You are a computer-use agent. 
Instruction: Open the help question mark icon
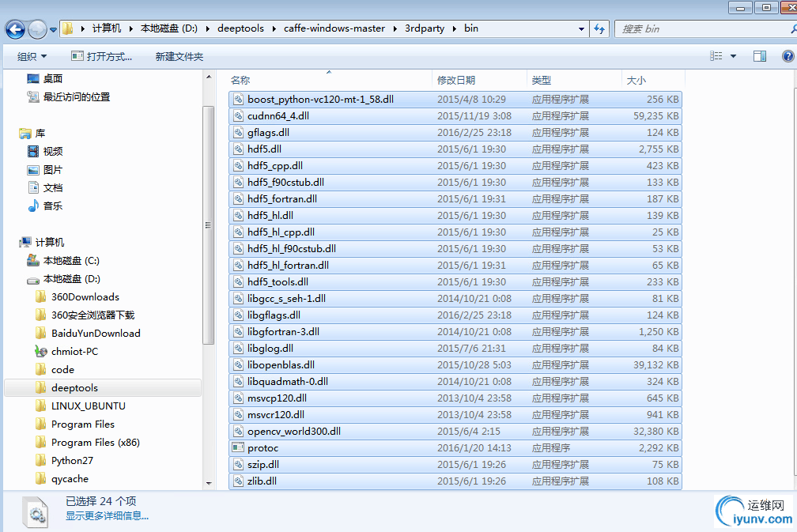[788, 56]
